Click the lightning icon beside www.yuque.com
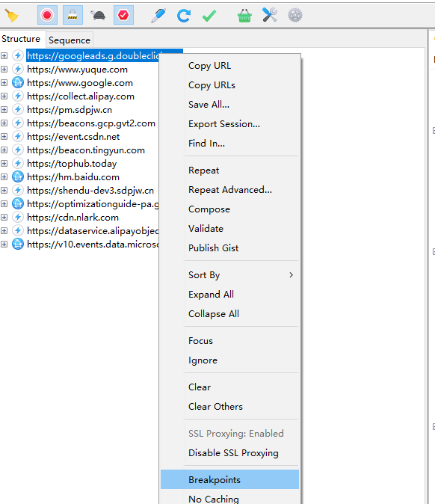 click(18, 70)
